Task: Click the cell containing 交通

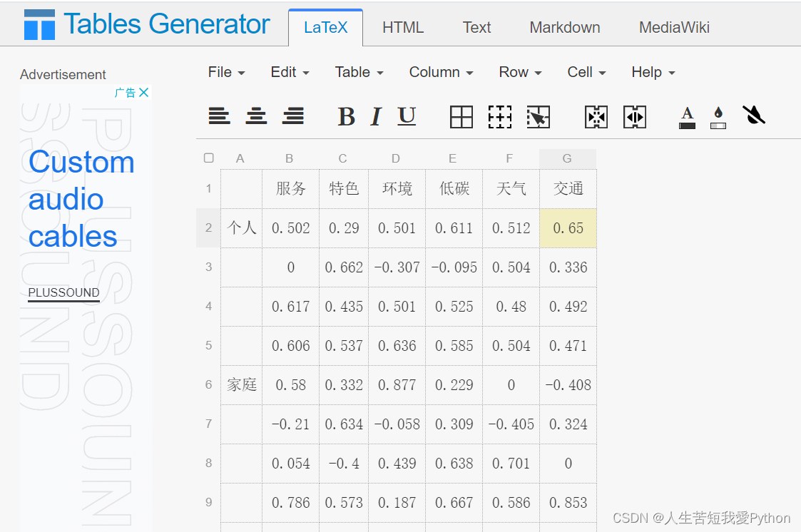Action: coord(568,189)
